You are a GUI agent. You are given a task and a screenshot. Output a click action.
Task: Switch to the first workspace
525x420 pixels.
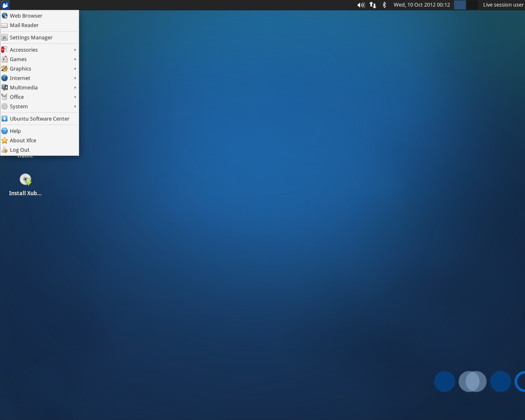460,5
